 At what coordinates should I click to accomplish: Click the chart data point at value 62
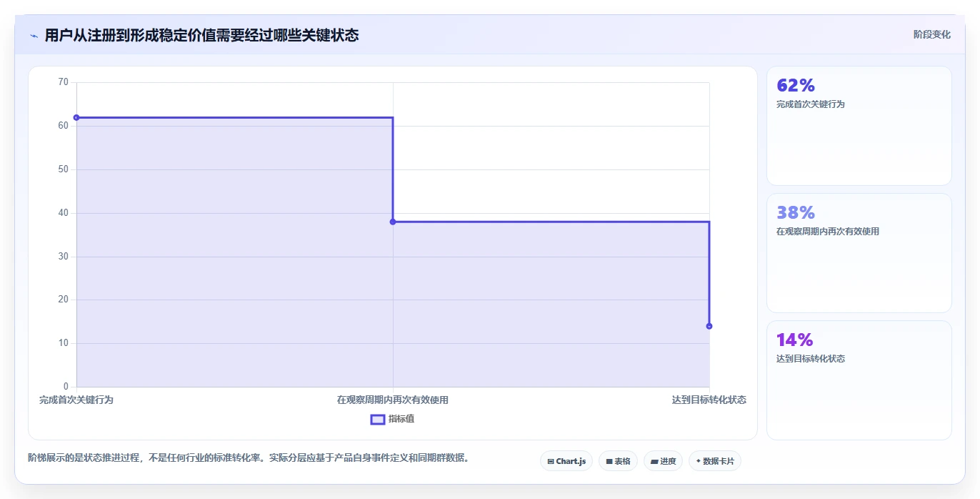pos(76,117)
